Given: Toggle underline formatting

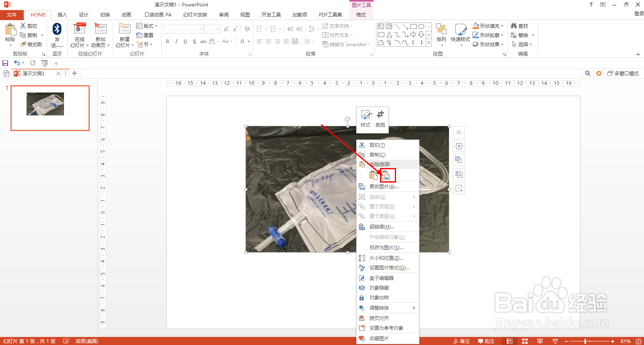Looking at the screenshot, I should [185, 41].
